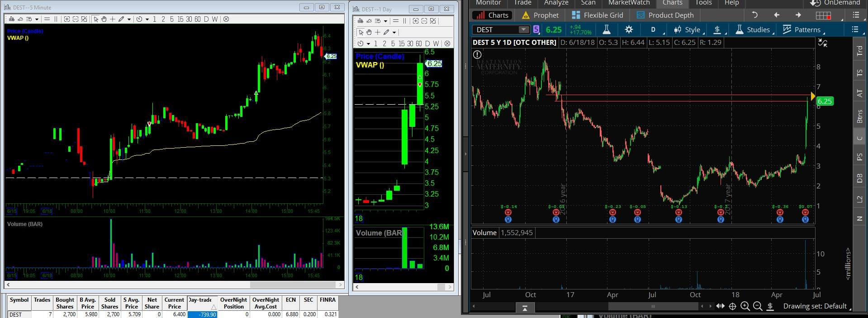Switch 5 Minute chart to 1 minute interval

[x=155, y=19]
